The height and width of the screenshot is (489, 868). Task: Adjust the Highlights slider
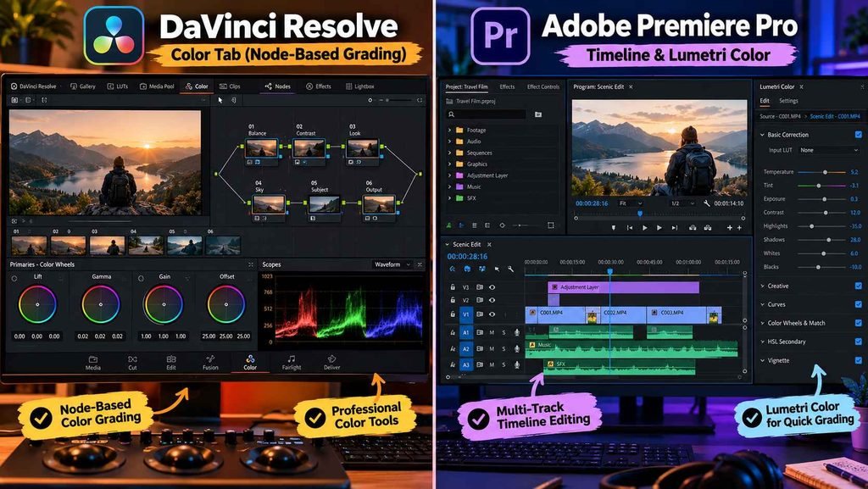point(821,226)
